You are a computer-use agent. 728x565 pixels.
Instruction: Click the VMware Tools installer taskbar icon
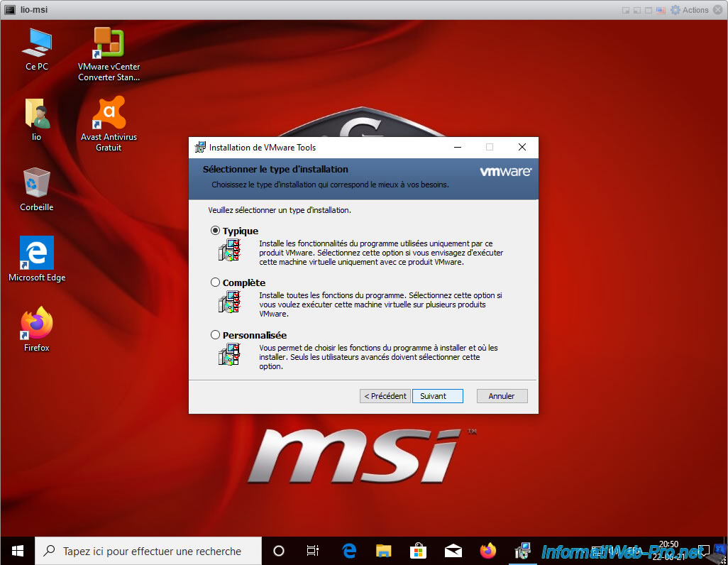[x=523, y=551]
